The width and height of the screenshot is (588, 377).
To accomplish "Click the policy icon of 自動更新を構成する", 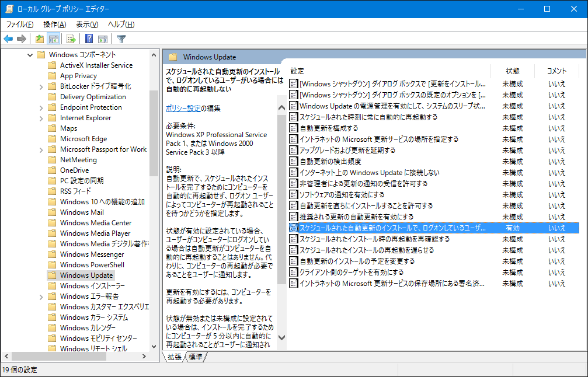I will point(294,128).
